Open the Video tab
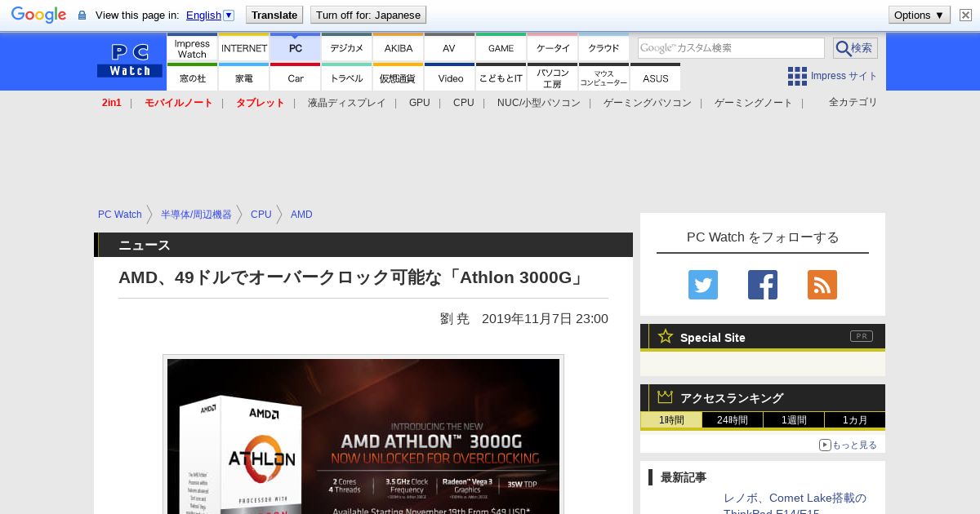 (450, 78)
